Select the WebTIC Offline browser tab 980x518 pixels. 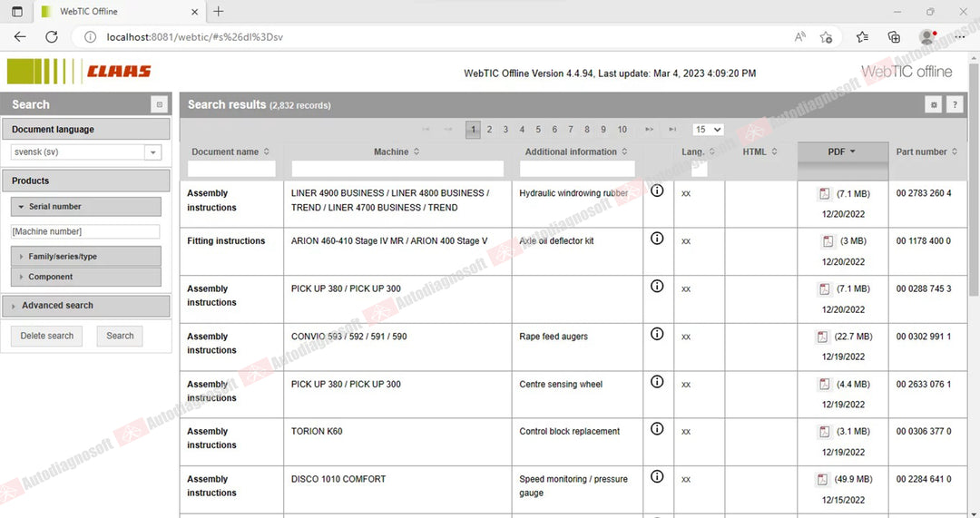coord(119,11)
